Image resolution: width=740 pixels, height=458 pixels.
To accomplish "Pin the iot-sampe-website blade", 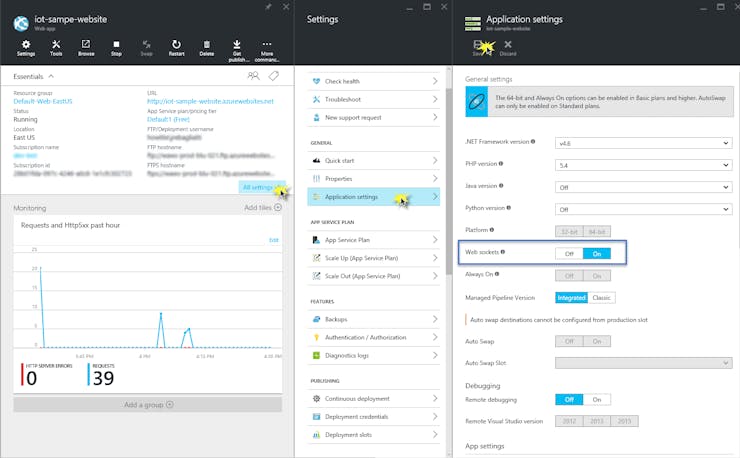I will (x=268, y=7).
